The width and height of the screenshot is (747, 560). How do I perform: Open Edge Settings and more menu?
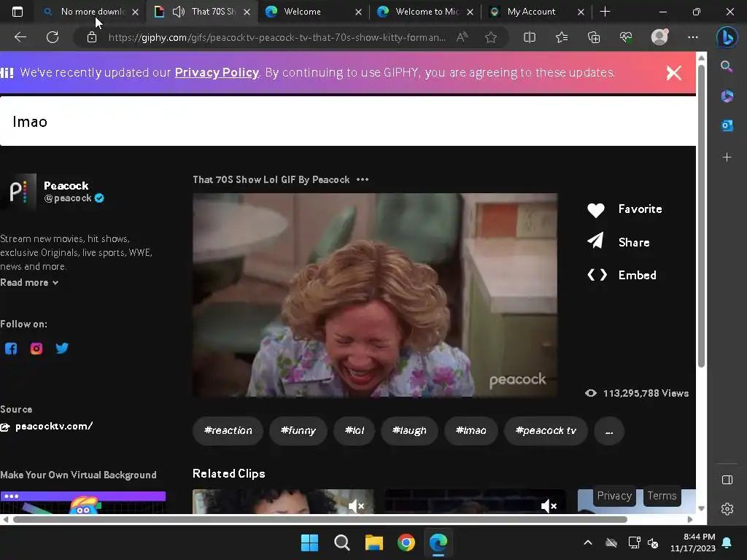693,37
